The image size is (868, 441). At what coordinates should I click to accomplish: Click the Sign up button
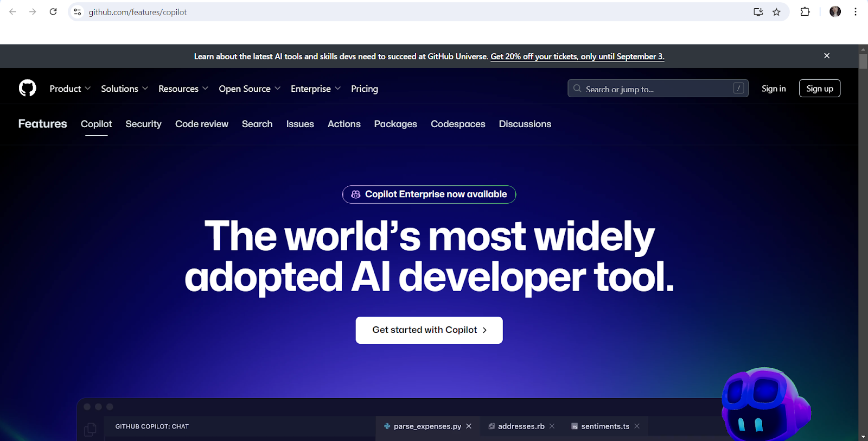820,89
